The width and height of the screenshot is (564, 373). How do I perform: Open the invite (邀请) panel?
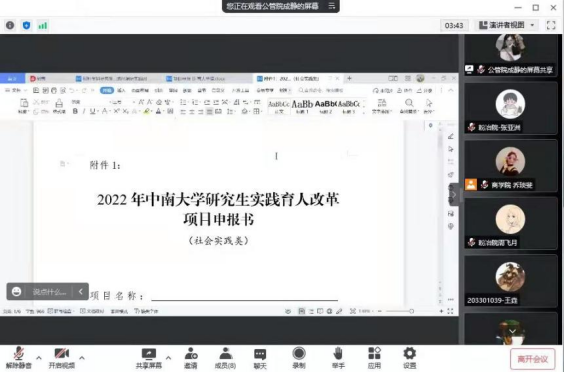191,358
